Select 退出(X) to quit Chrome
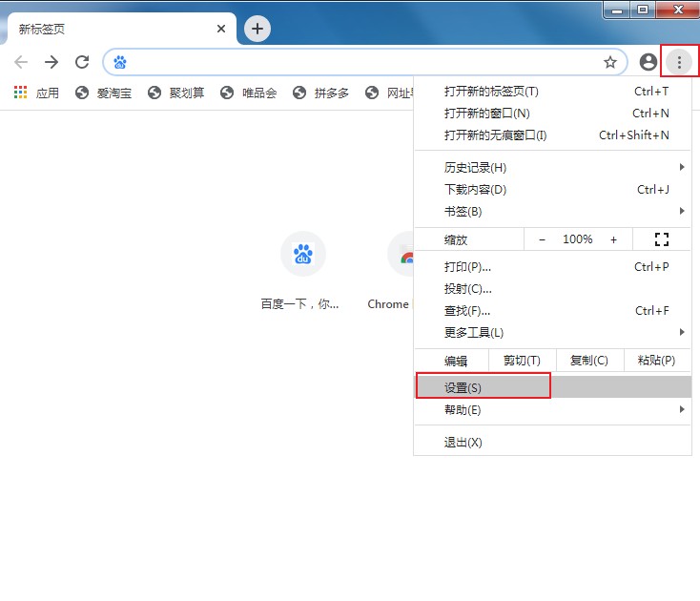700x601 pixels. coord(553,443)
